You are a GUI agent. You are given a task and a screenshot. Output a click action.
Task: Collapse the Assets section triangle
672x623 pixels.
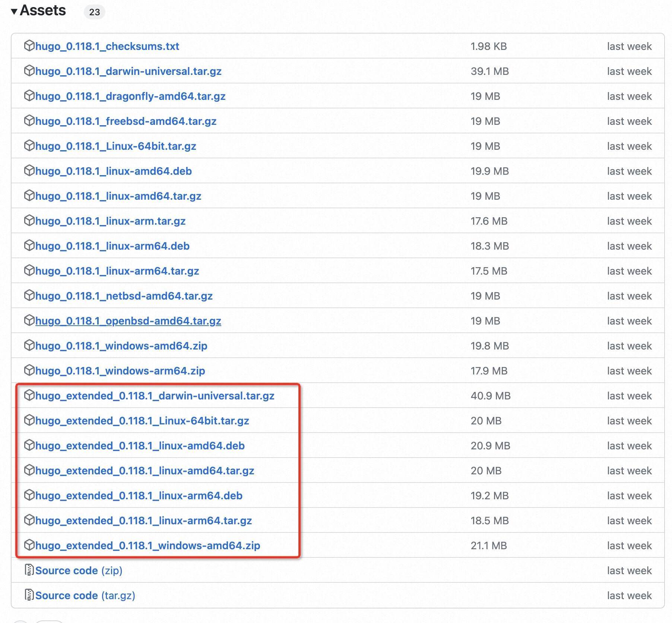(x=14, y=12)
